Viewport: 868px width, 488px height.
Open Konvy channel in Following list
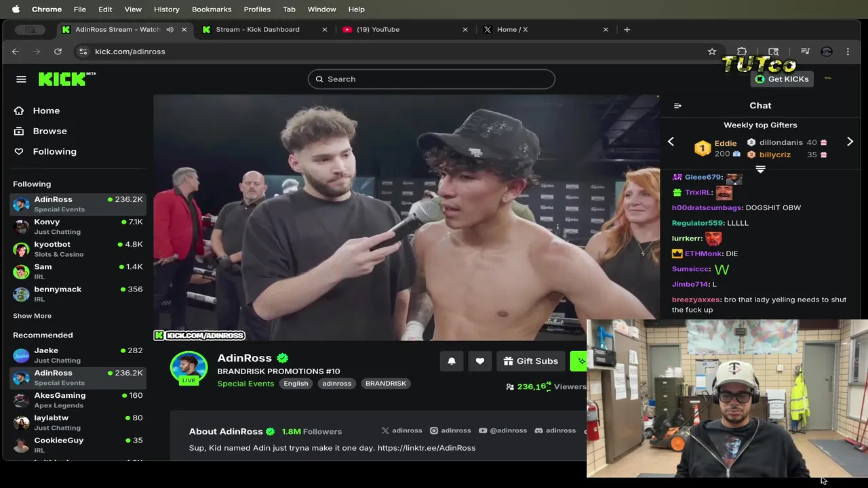tap(78, 226)
